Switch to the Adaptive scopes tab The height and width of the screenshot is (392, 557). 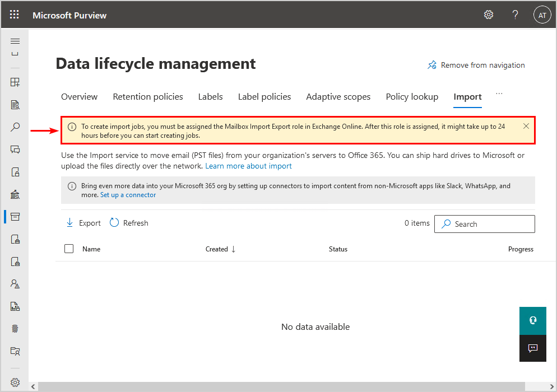click(x=338, y=96)
